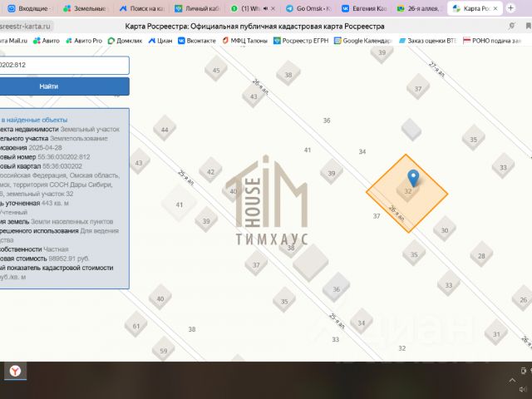Close the Карта Рос active tab
Screen dimensions: 532x399
[495, 8]
